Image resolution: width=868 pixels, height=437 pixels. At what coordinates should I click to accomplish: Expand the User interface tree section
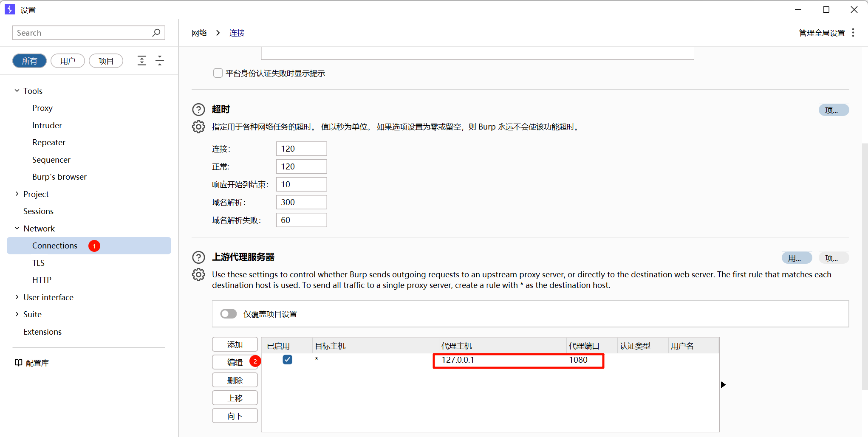17,297
